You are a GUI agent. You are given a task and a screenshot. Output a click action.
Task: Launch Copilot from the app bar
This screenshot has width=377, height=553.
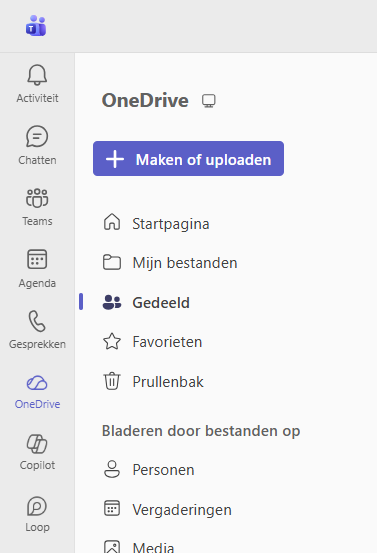37,444
